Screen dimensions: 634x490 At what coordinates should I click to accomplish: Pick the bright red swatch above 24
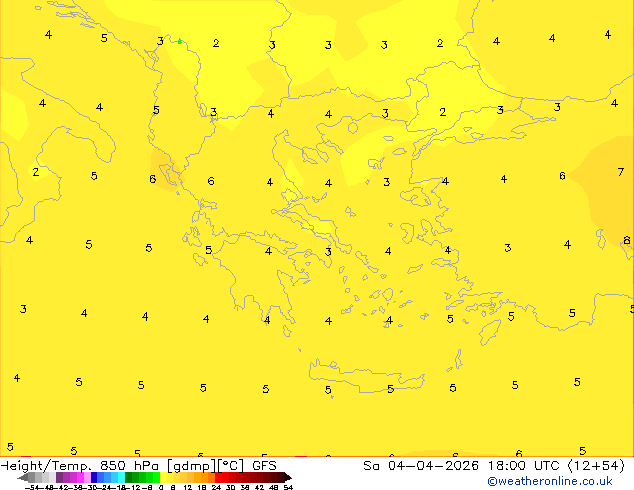pyautogui.click(x=218, y=477)
